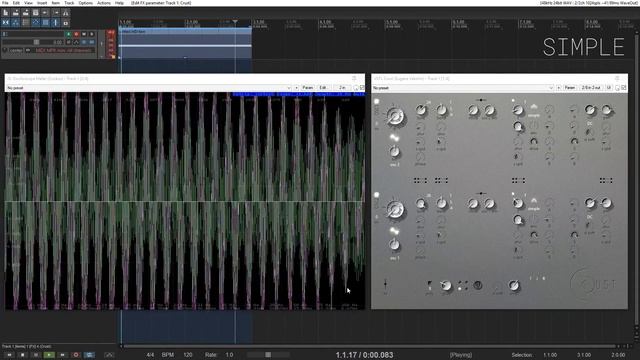640x360 pixels.
Task: Click the upper simple mode arrow icon
Action: coord(534,107)
